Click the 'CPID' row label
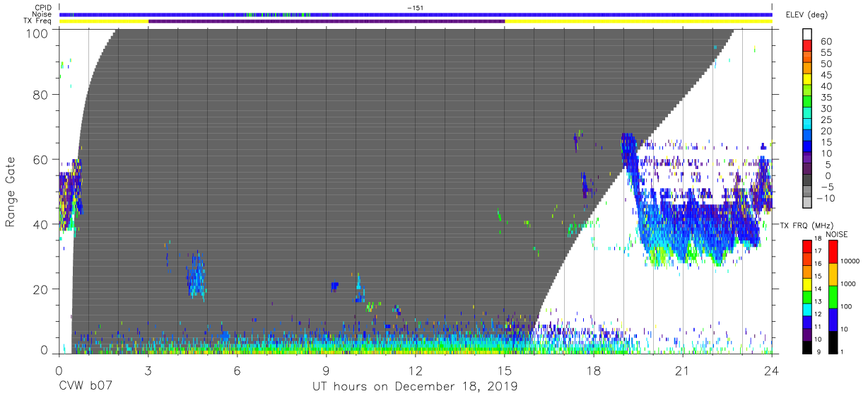Screen dimensions: 868x401 pyautogui.click(x=43, y=8)
